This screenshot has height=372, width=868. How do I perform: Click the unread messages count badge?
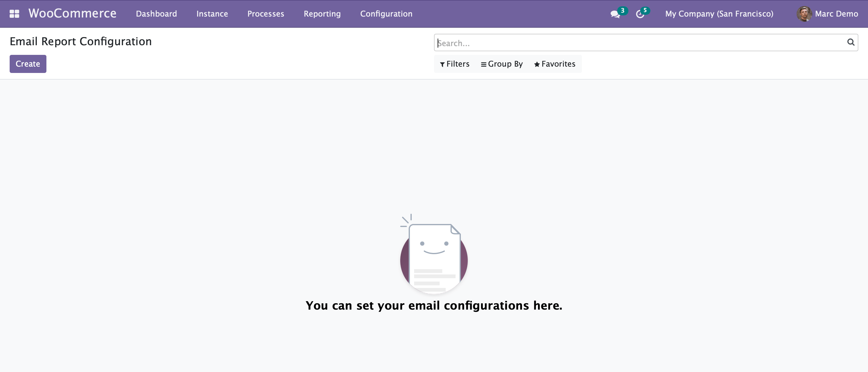coord(622,11)
